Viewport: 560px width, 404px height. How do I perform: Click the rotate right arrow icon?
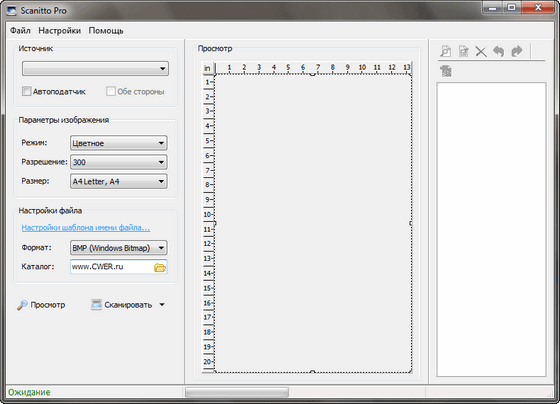click(517, 51)
